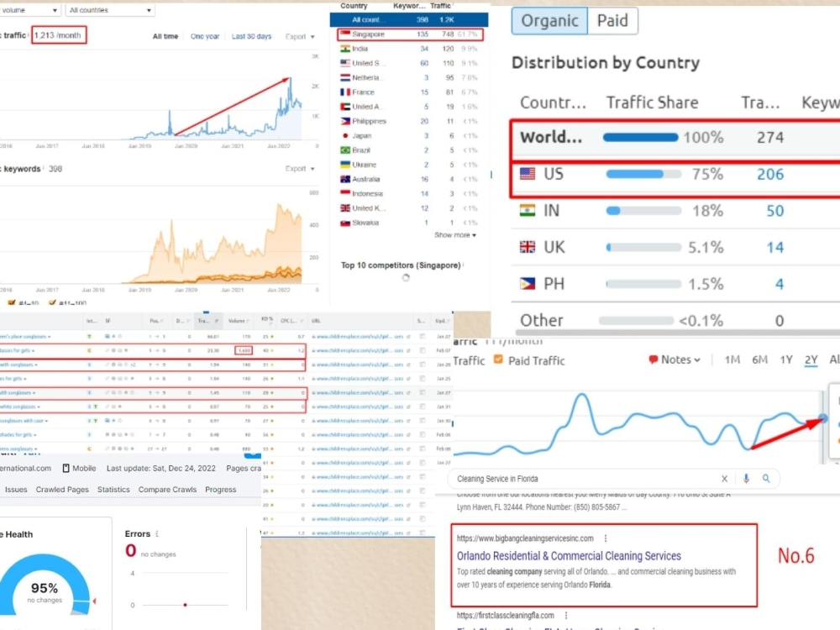Image resolution: width=840 pixels, height=630 pixels.
Task: Click the UK flag in Distribution by Country
Action: tap(528, 246)
